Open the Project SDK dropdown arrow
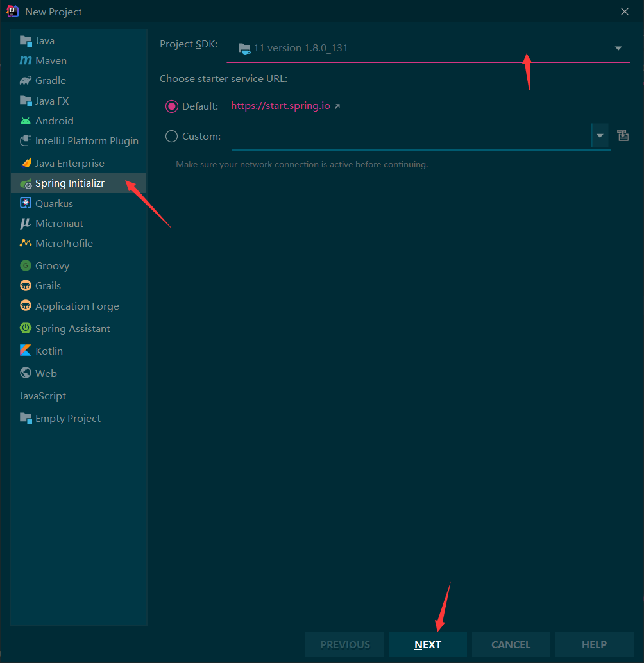Screen dimensions: 644x663 tap(618, 48)
